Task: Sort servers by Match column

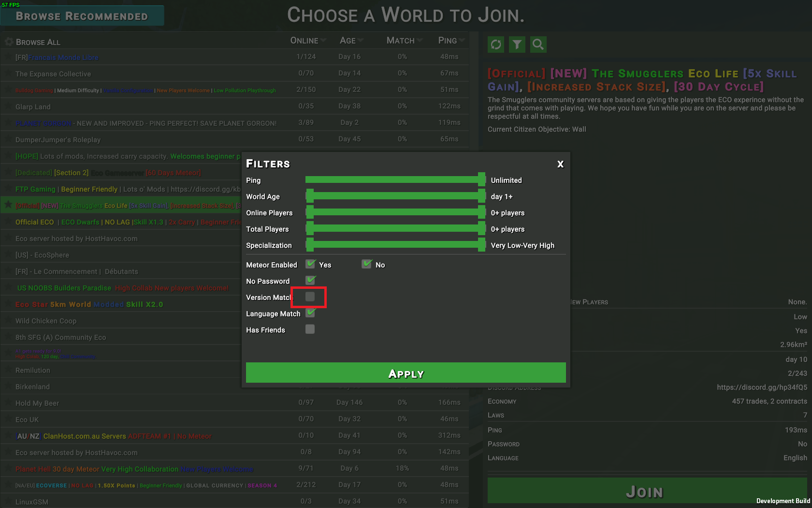Action: pos(405,41)
